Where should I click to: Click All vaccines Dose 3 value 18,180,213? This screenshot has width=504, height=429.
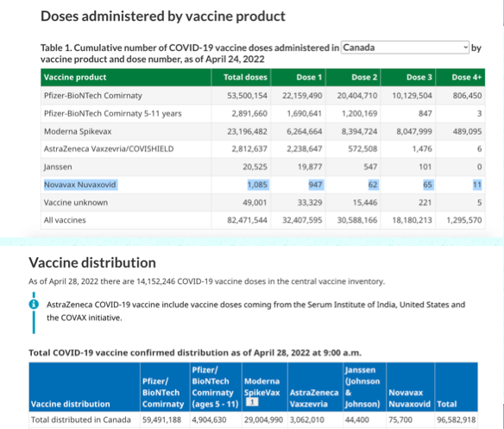[x=412, y=220]
